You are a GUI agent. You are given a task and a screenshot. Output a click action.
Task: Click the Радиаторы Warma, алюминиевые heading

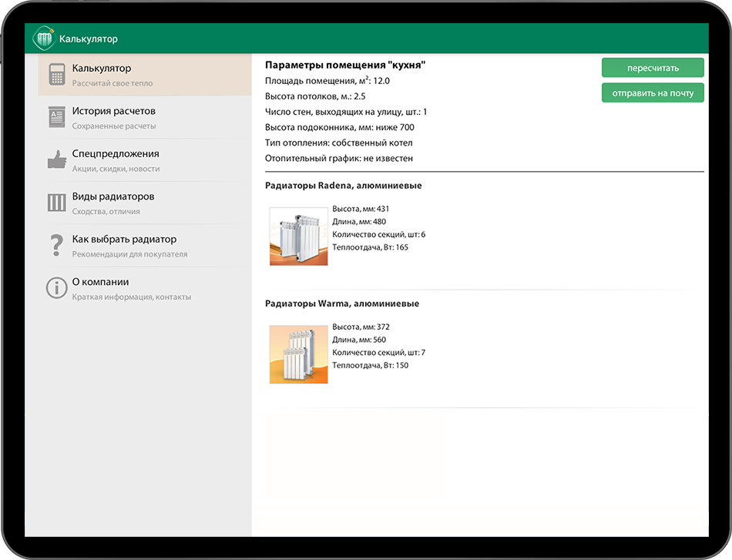click(342, 303)
